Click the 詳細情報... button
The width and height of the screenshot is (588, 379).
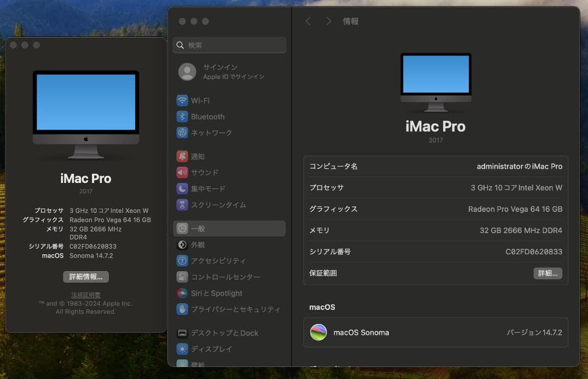click(x=85, y=277)
